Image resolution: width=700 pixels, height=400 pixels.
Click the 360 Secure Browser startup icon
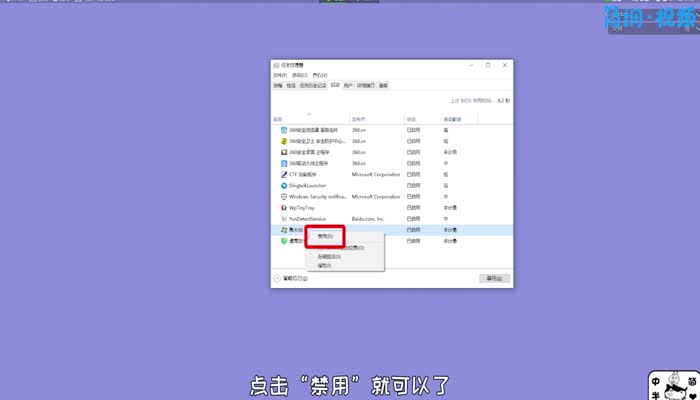click(284, 130)
